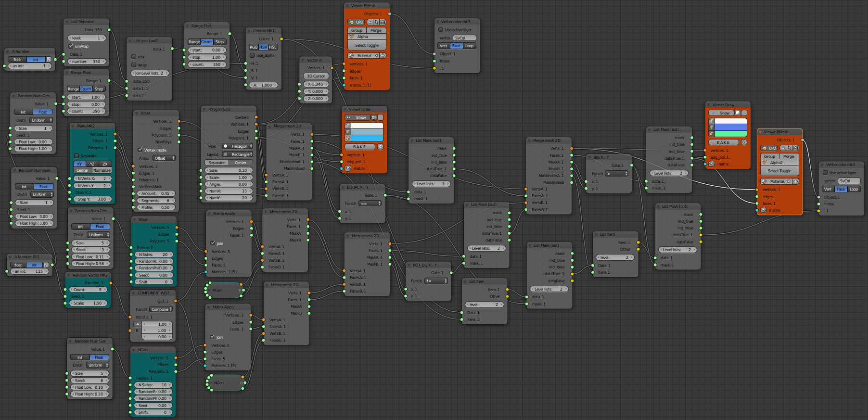Open Layout Rectangle dropdown in Polygon Grid
This screenshot has width=868, height=420.
(x=237, y=154)
